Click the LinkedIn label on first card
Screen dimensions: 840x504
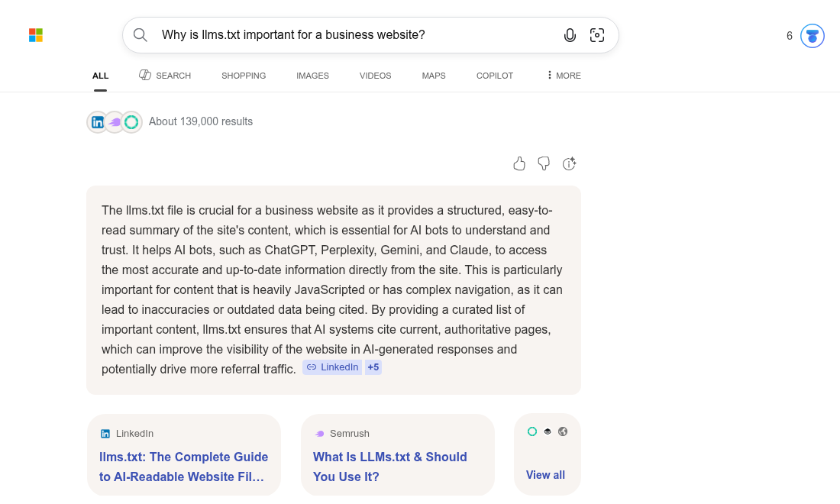[x=134, y=433]
